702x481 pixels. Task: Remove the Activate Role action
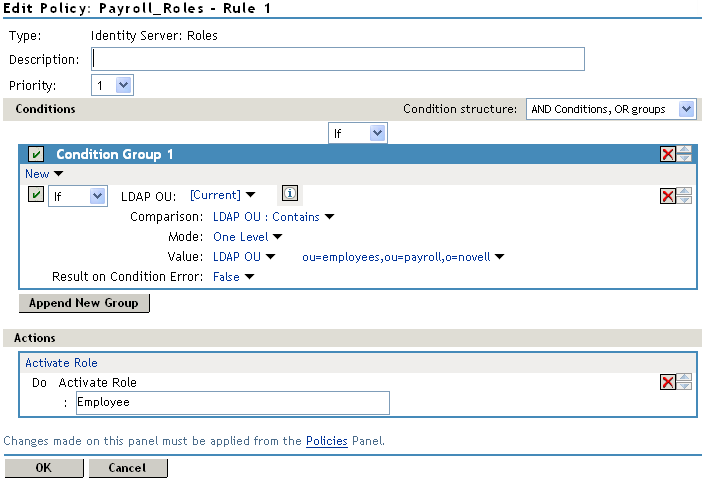[x=668, y=382]
